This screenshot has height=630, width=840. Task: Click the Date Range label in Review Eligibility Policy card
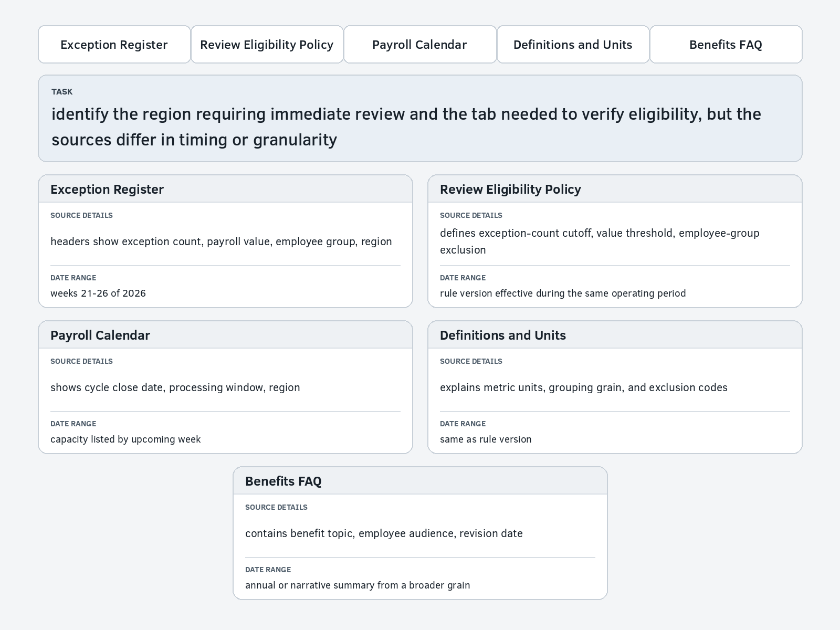pos(463,278)
